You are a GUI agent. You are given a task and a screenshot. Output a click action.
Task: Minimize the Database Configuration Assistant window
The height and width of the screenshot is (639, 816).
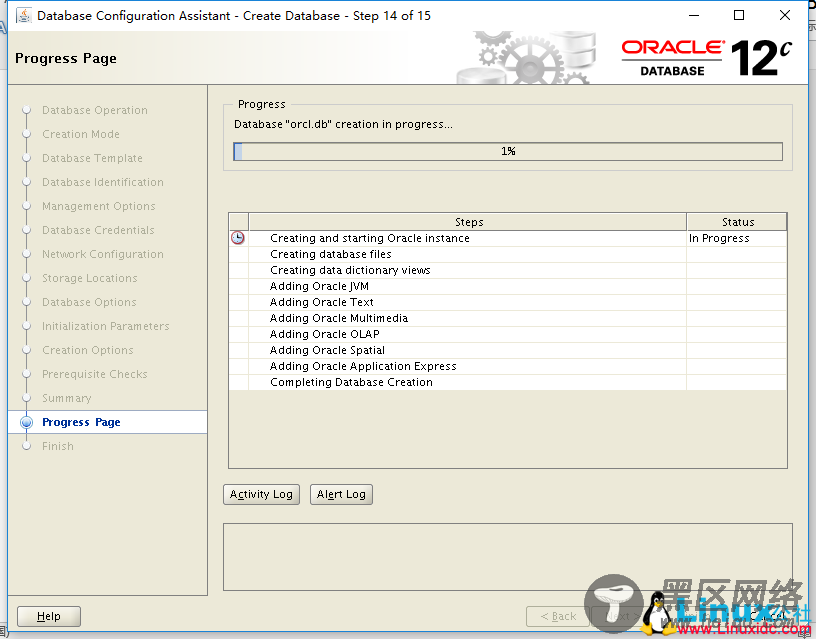click(x=694, y=16)
